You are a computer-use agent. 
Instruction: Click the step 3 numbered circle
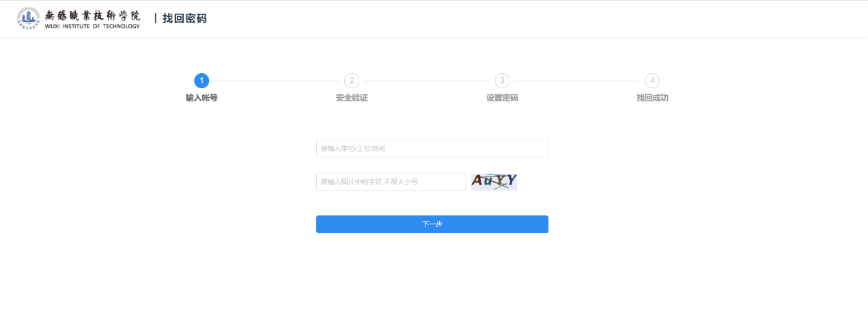(502, 81)
